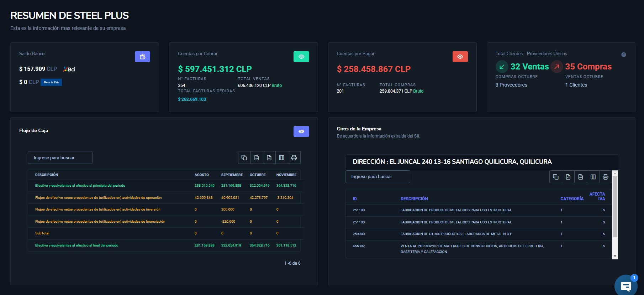Click the total facturas cedidas amount $262.669.103
This screenshot has width=644, height=295.
(x=192, y=99)
